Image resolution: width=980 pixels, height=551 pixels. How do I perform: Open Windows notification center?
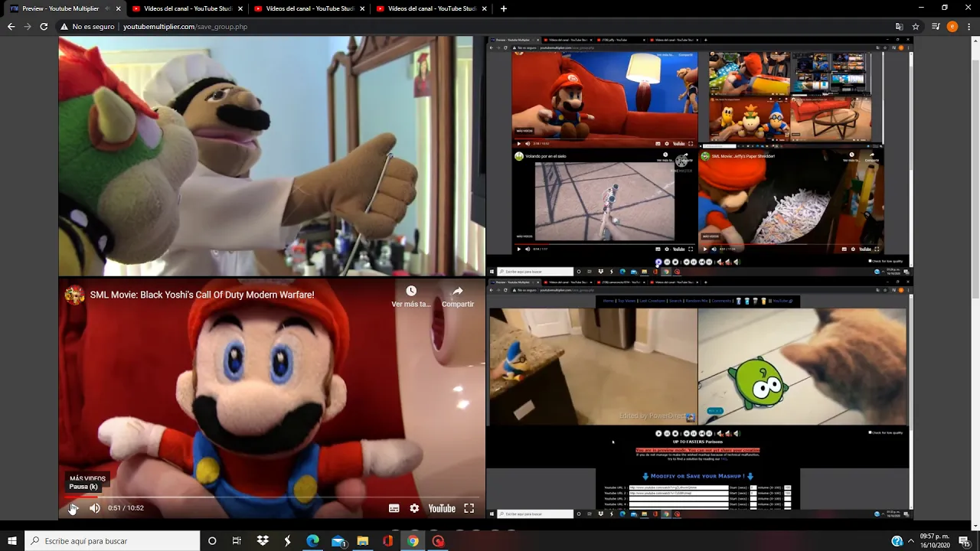(x=965, y=541)
